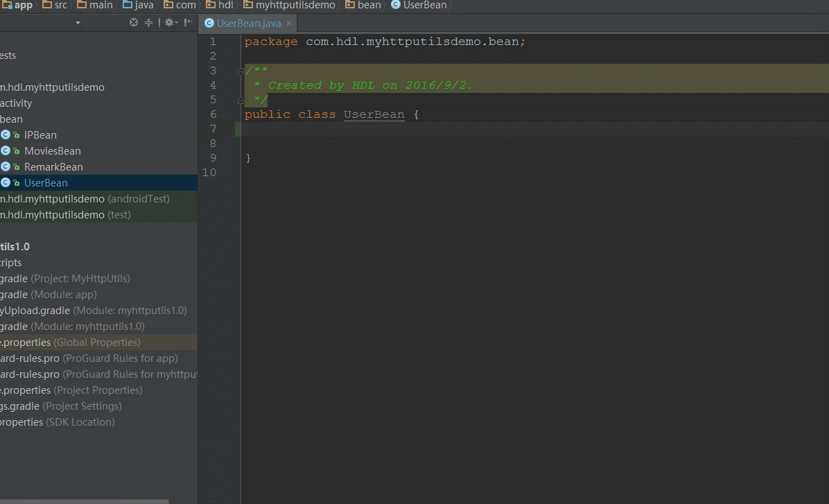Open the project panel gear settings
The height and width of the screenshot is (504, 829).
click(168, 23)
